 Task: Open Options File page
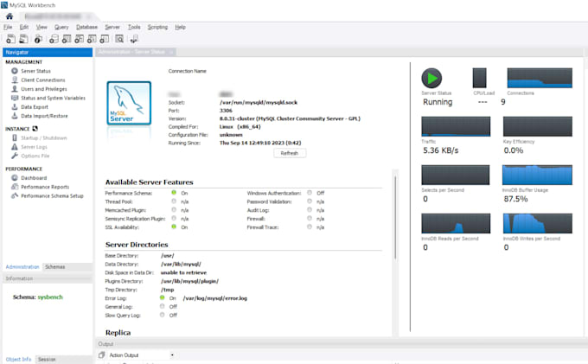pos(35,156)
